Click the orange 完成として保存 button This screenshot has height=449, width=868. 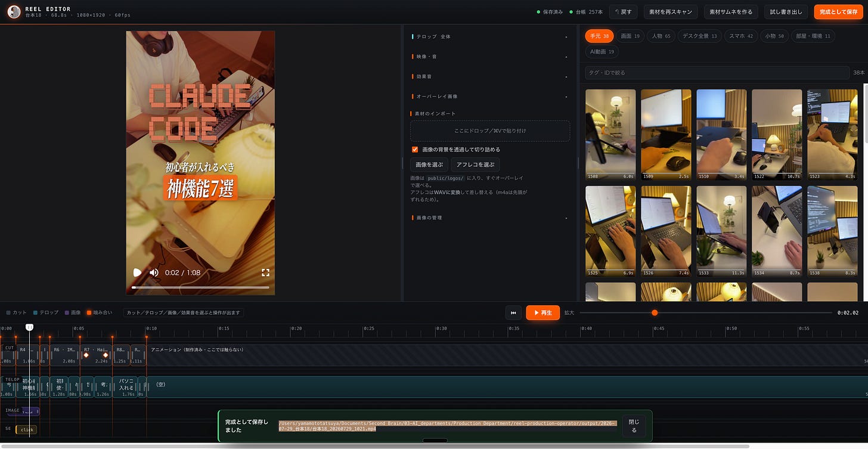point(838,12)
